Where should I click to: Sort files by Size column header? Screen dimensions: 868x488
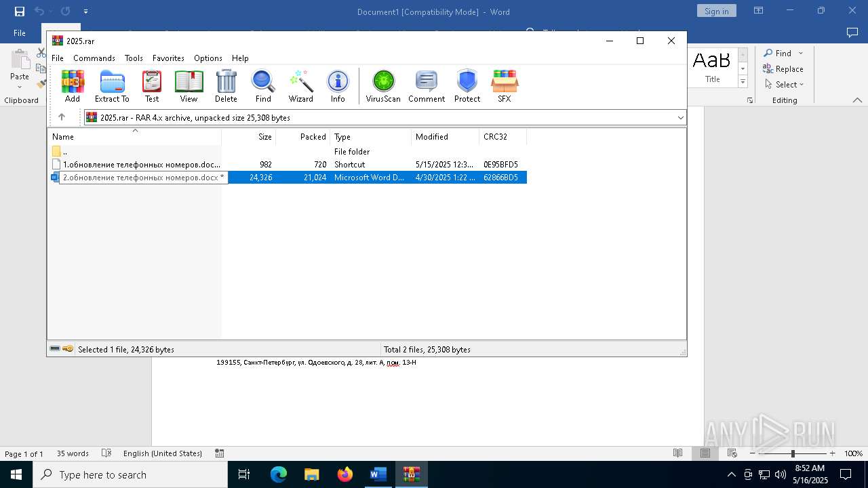(x=249, y=136)
